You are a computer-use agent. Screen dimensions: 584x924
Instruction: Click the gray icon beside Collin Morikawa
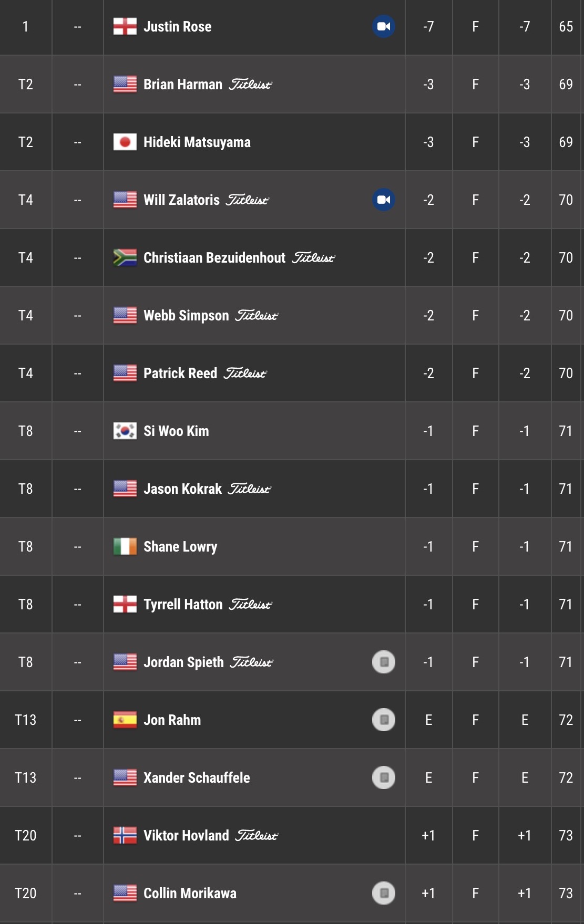pos(384,893)
